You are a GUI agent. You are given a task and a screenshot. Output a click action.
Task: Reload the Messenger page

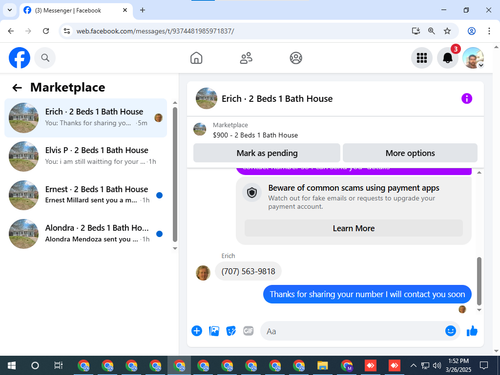(x=46, y=31)
